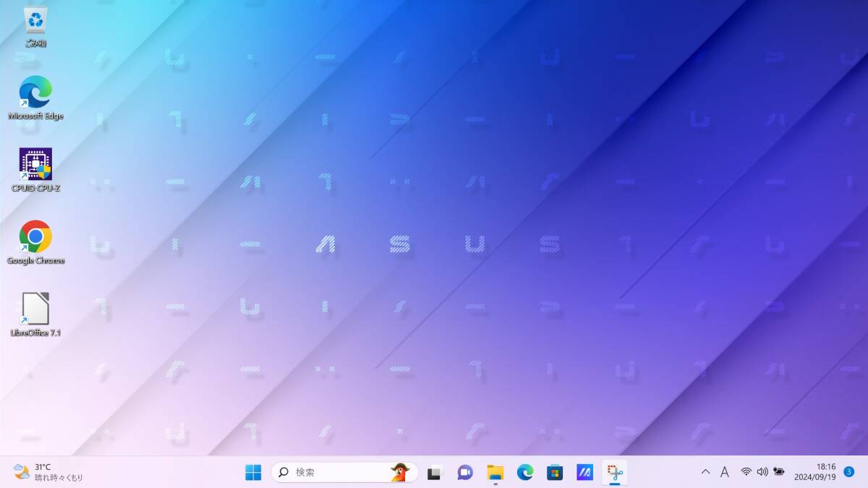Open the Wi-Fi network status icon

pos(746,472)
